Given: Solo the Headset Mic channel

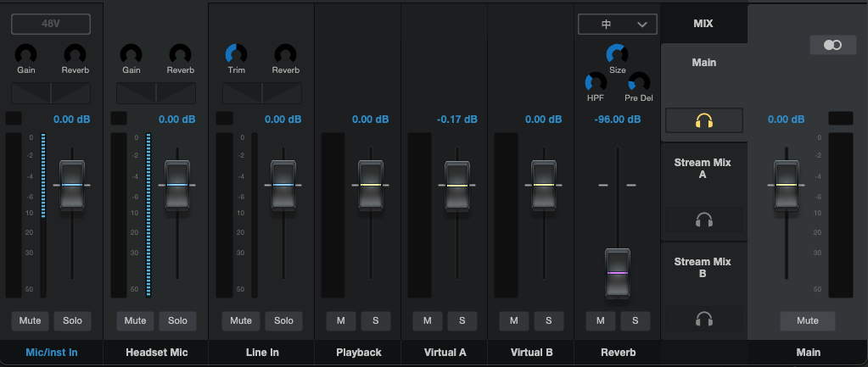Looking at the screenshot, I should (x=177, y=321).
